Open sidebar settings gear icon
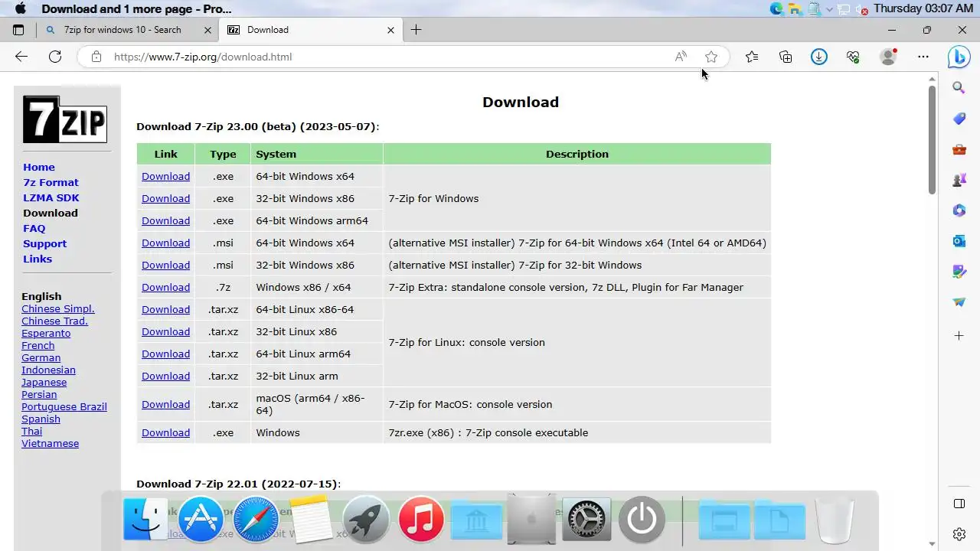This screenshot has height=551, width=980. 959,534
